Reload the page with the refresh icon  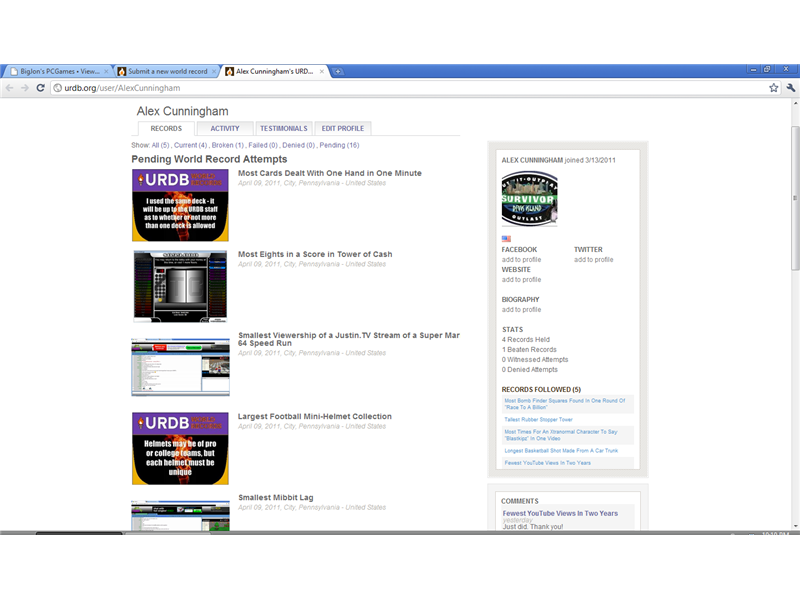(x=40, y=88)
